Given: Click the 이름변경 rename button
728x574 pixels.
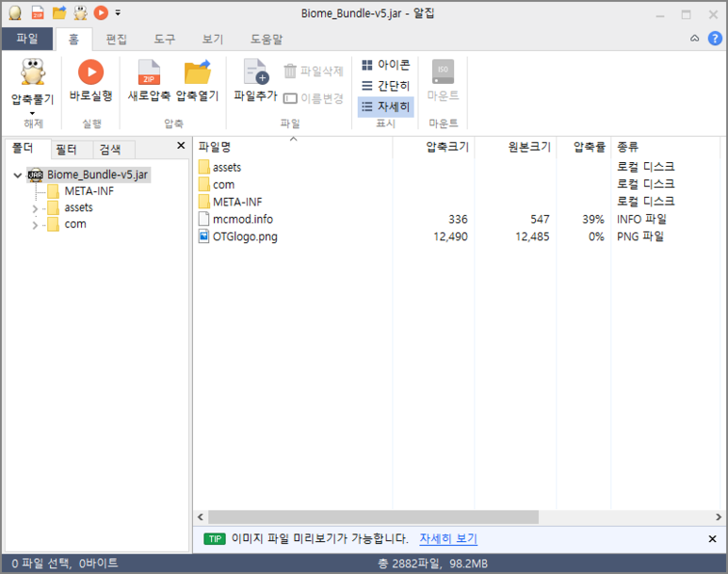Looking at the screenshot, I should tap(314, 98).
